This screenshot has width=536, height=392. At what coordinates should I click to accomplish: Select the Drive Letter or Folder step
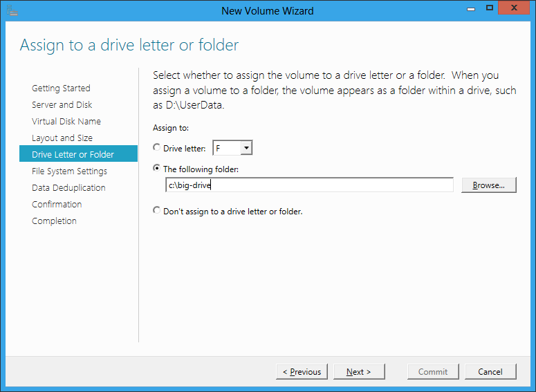79,153
